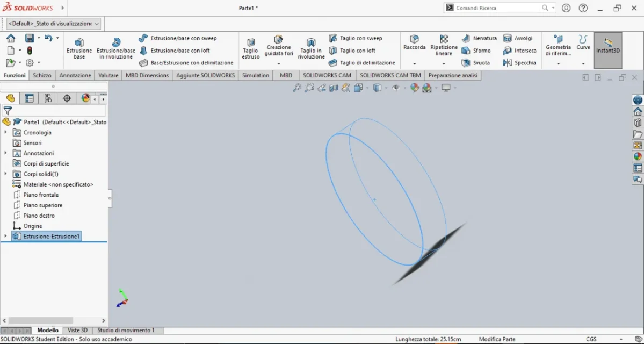Click the Interseca tool
Image resolution: width=644 pixels, height=344 pixels.
519,51
